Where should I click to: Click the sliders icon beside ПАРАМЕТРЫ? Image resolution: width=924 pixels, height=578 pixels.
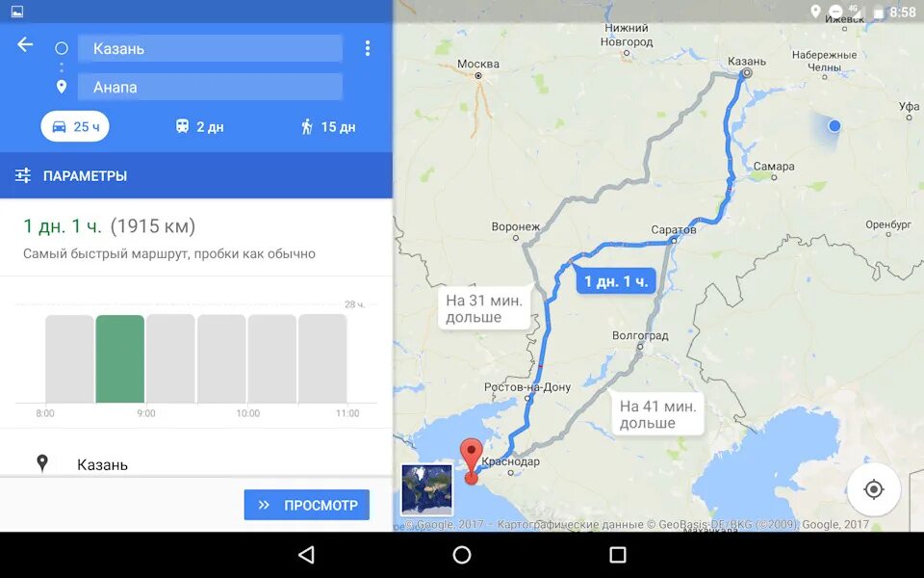23,175
